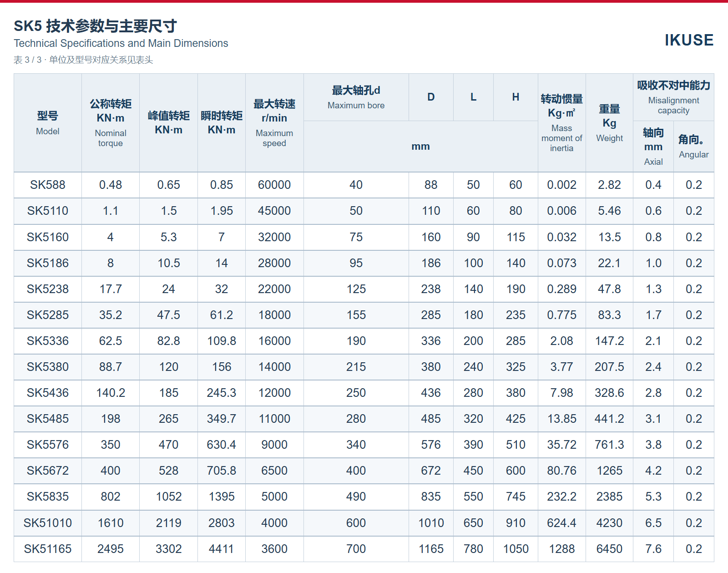Select model cell SK51165
The width and height of the screenshot is (728, 573).
[48, 549]
